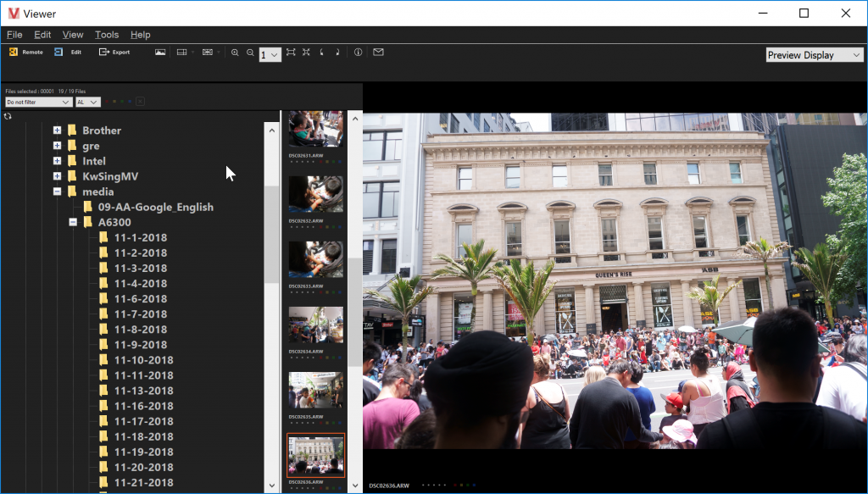Open the Tools menu
Image resolution: width=868 pixels, height=494 pixels.
click(107, 35)
